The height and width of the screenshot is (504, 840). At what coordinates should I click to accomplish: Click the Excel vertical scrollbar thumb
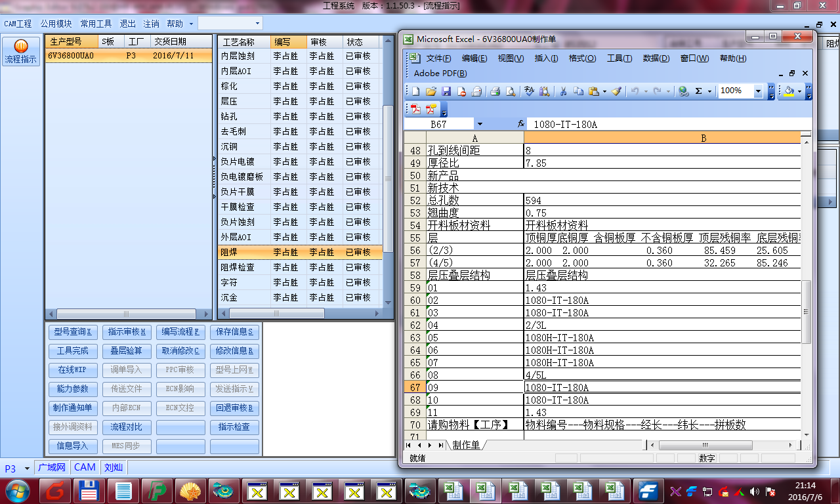click(807, 312)
